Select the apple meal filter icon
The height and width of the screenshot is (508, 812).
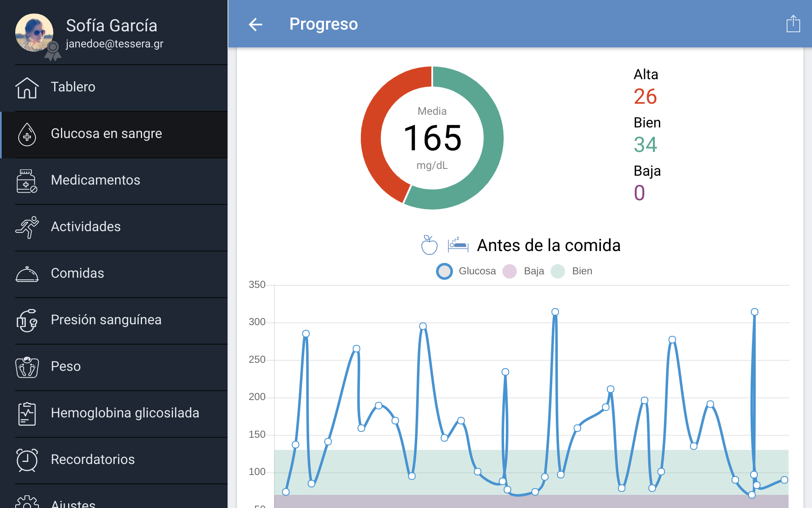[429, 245]
